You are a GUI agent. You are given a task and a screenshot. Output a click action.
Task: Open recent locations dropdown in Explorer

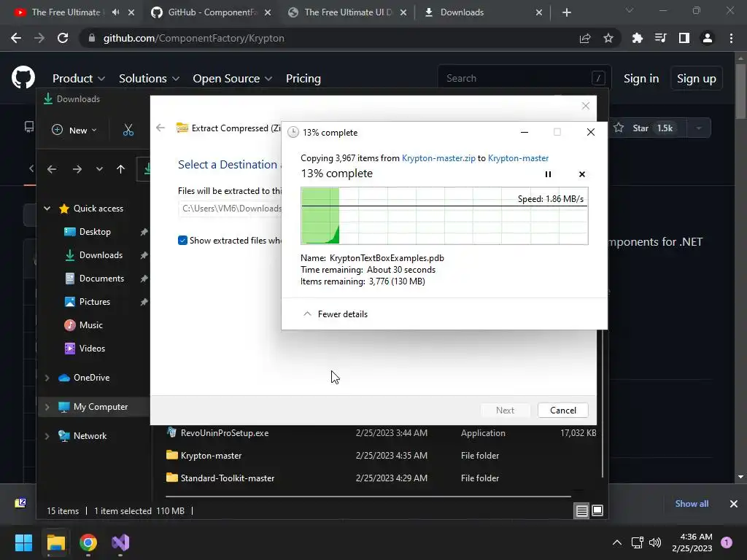tap(99, 169)
